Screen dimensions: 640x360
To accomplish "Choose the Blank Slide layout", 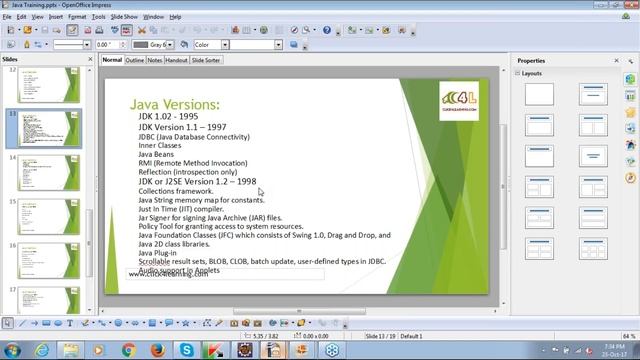I will (x=539, y=94).
